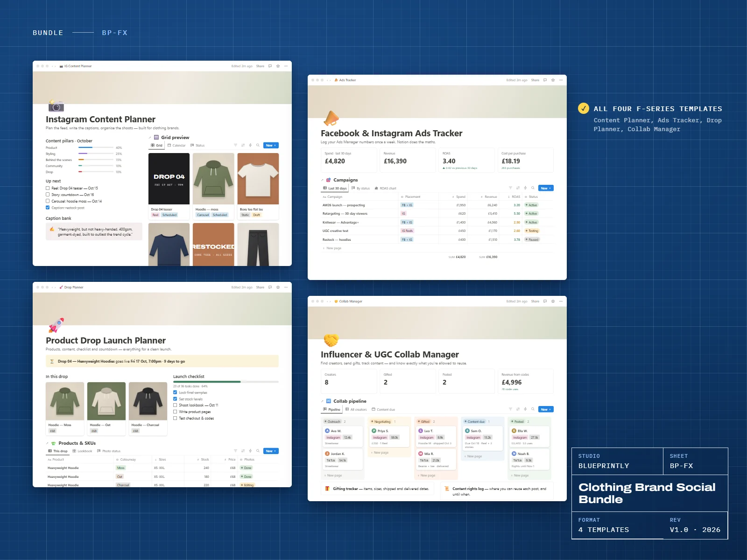Click the search icon in Grid preview toolbar
This screenshot has width=747, height=560.
coord(258,145)
